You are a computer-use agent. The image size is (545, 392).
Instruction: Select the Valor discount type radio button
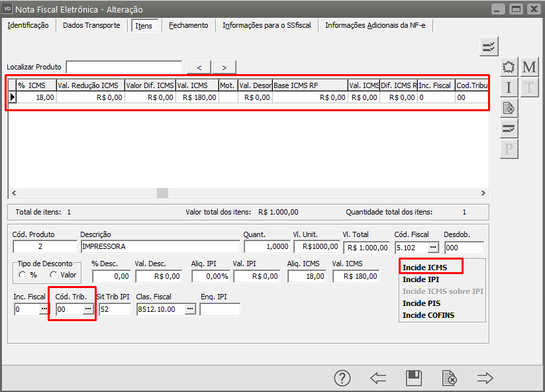click(54, 275)
